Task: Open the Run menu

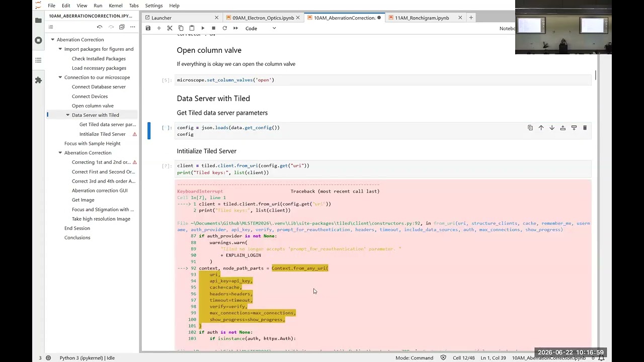Action: (x=98, y=6)
